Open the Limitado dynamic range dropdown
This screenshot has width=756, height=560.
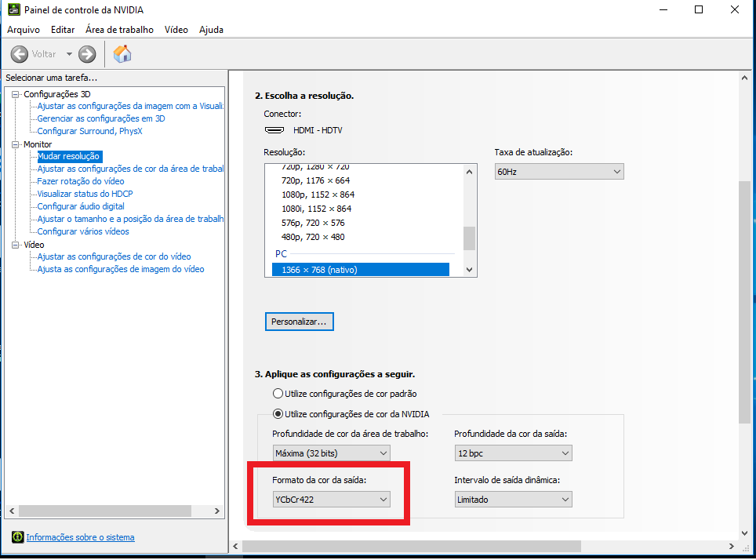point(513,500)
